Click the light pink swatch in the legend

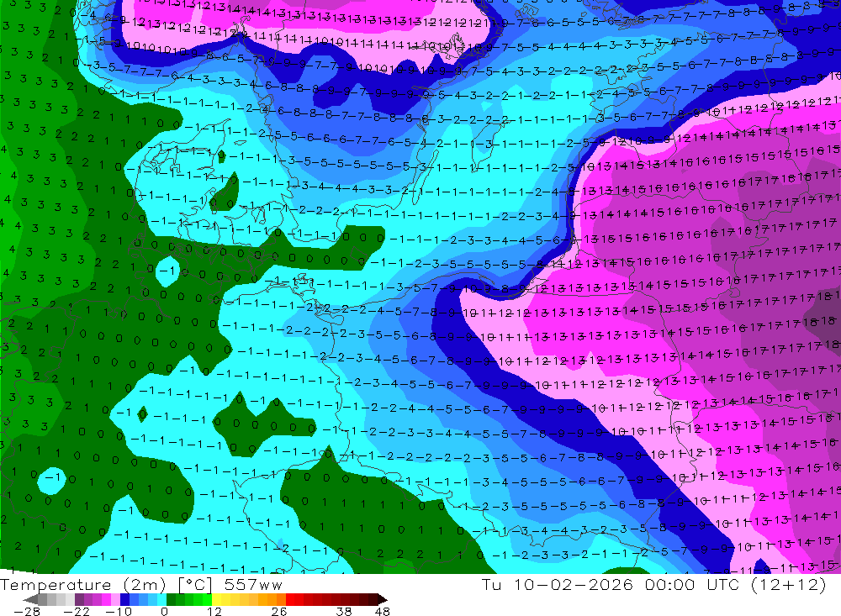115,599
